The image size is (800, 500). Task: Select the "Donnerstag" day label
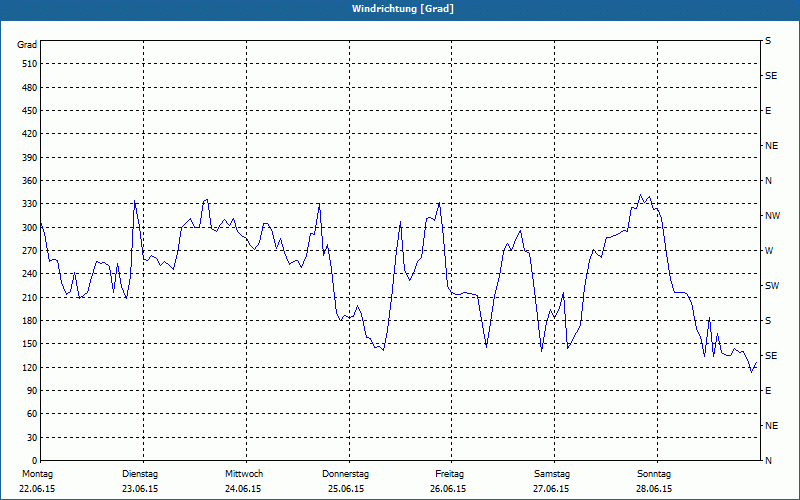point(345,474)
